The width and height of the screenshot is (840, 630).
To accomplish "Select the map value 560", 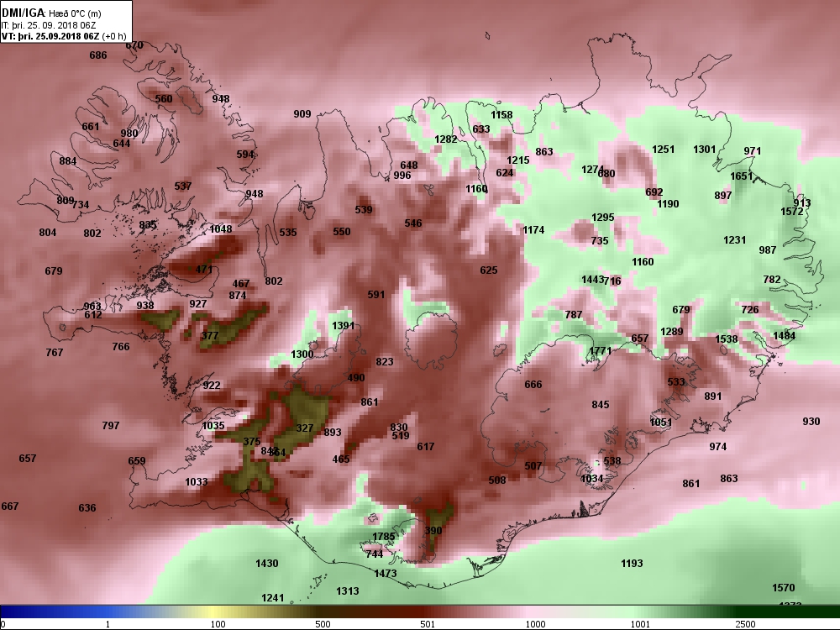I will (x=164, y=98).
